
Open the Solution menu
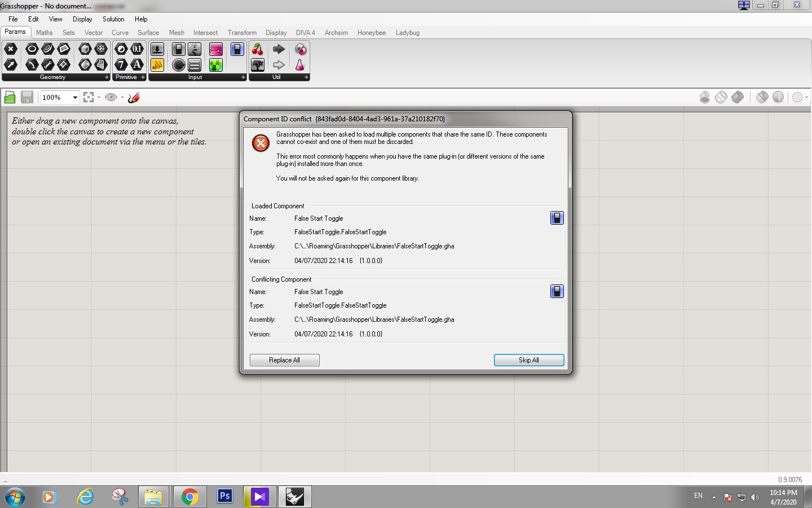[113, 19]
